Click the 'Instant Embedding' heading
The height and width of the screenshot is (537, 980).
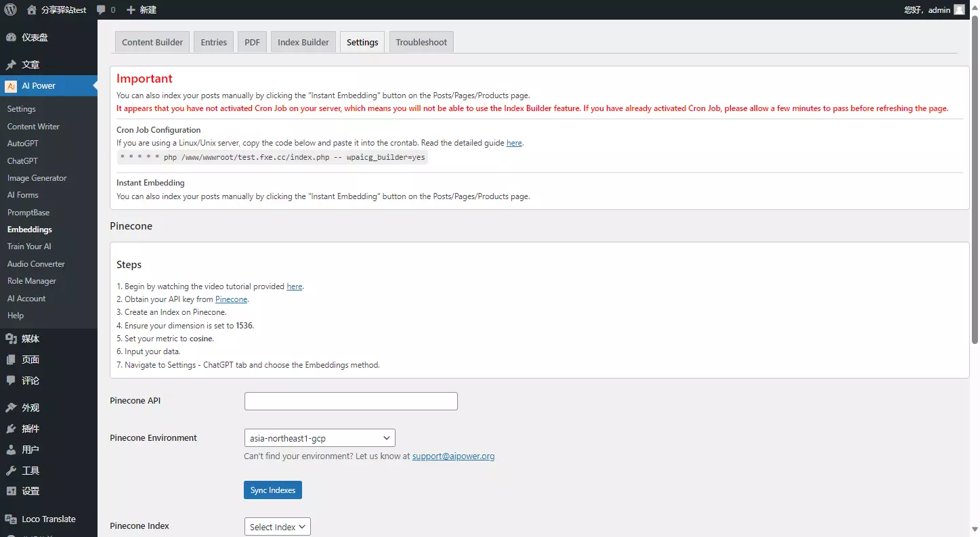tap(150, 183)
